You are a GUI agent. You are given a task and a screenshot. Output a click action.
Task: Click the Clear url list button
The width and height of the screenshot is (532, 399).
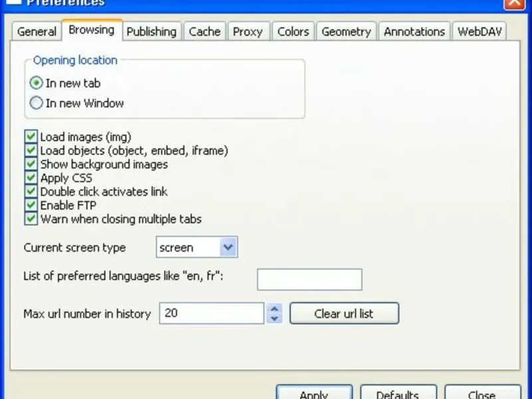coord(344,313)
